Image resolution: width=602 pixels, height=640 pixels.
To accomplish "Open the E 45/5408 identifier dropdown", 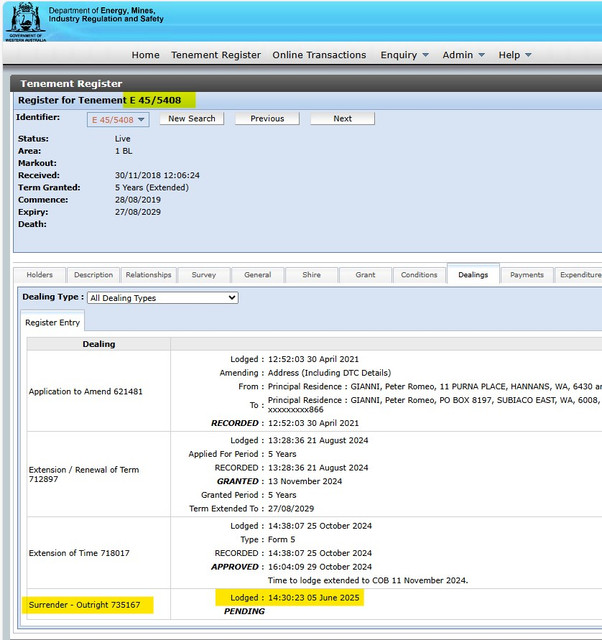I will coord(118,120).
